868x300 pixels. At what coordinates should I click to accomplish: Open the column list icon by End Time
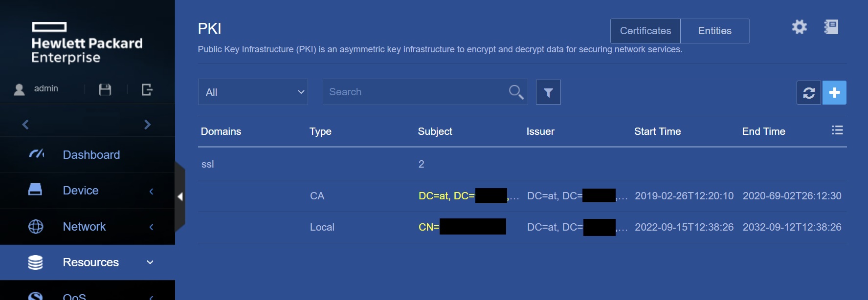(x=837, y=130)
